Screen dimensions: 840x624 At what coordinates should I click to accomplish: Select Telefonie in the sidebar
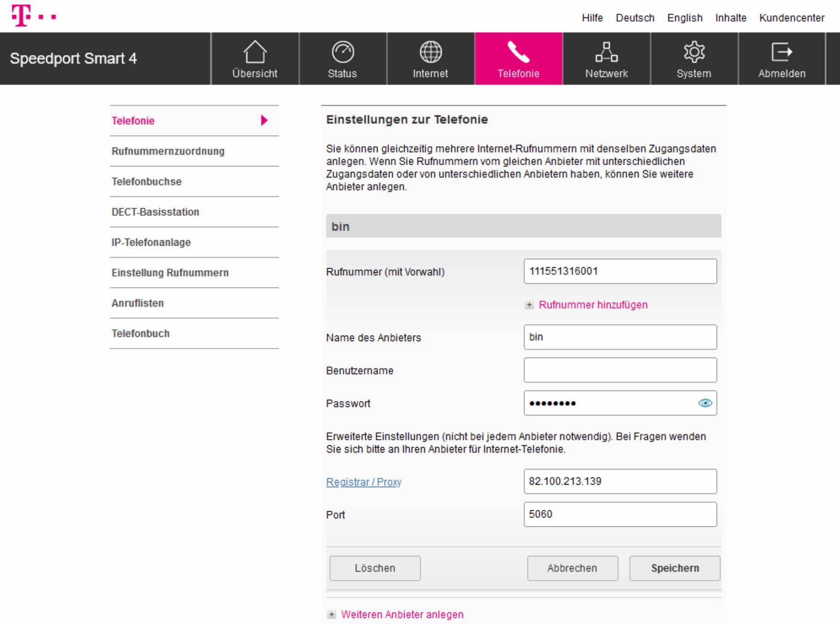coord(195,121)
